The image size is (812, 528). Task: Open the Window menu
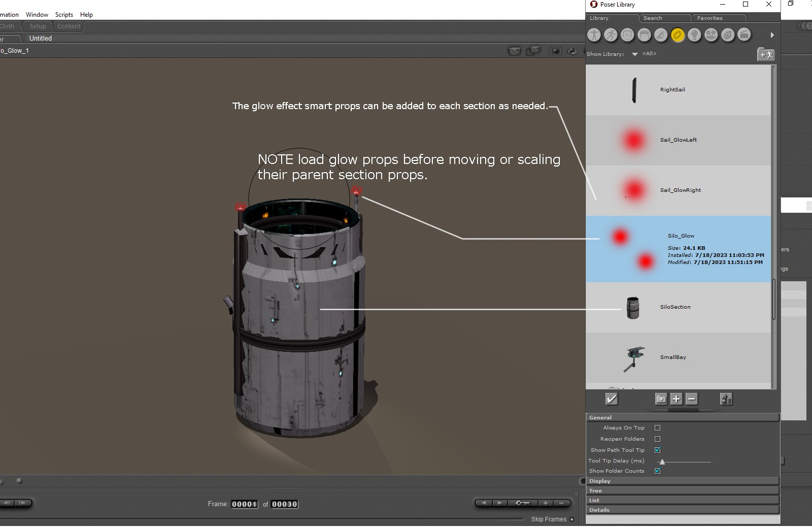[37, 15]
